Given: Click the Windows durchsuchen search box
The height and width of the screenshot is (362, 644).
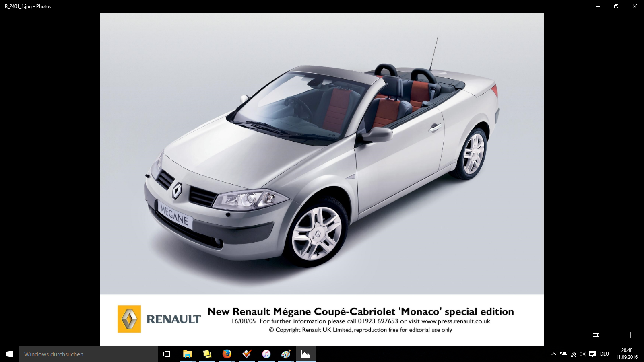Looking at the screenshot, I should pyautogui.click(x=89, y=354).
